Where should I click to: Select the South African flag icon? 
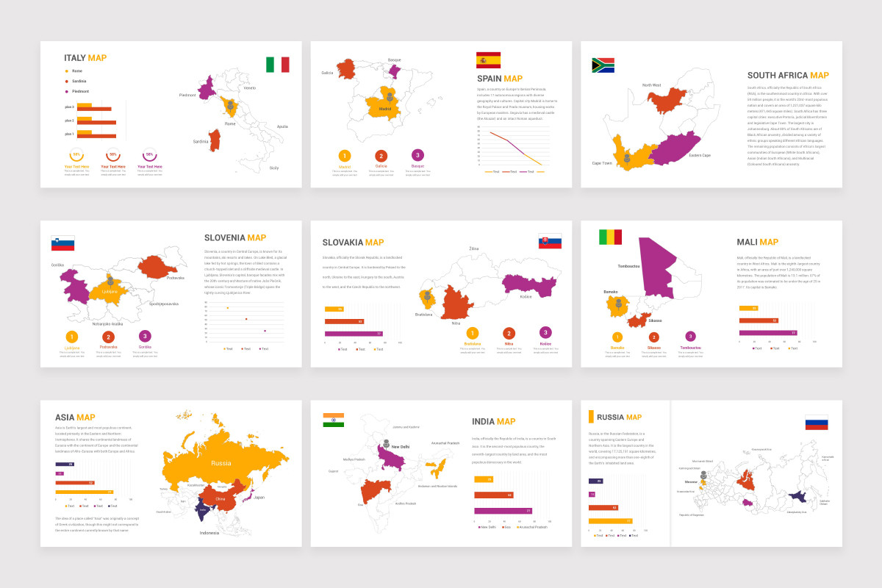click(x=602, y=65)
